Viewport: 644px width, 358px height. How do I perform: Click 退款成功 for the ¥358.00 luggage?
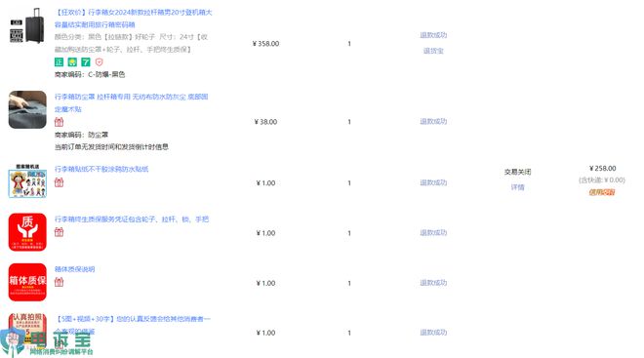click(433, 35)
